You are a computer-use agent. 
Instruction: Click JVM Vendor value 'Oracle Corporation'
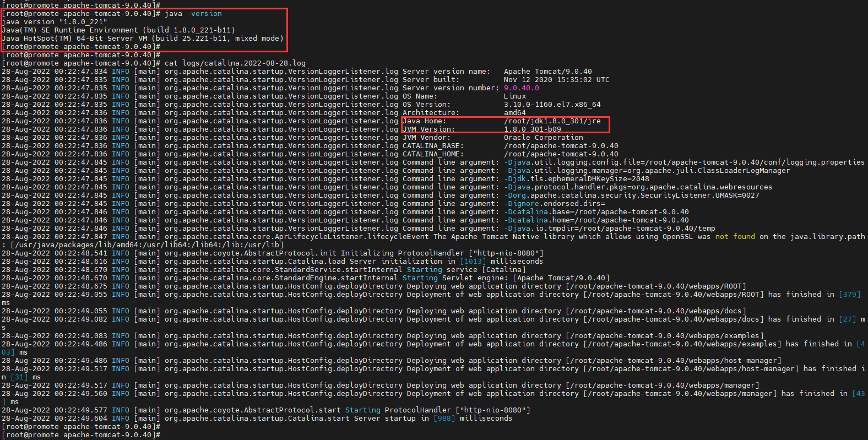point(544,138)
